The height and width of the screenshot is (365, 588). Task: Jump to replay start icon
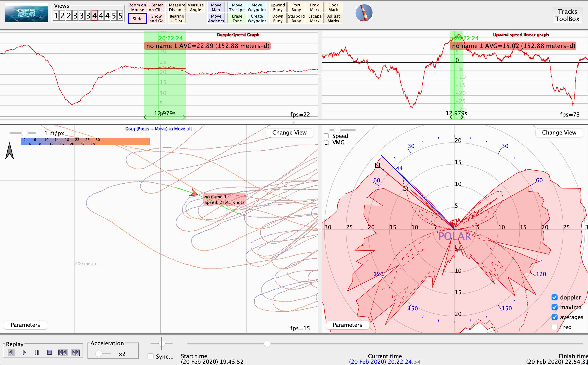click(x=62, y=352)
